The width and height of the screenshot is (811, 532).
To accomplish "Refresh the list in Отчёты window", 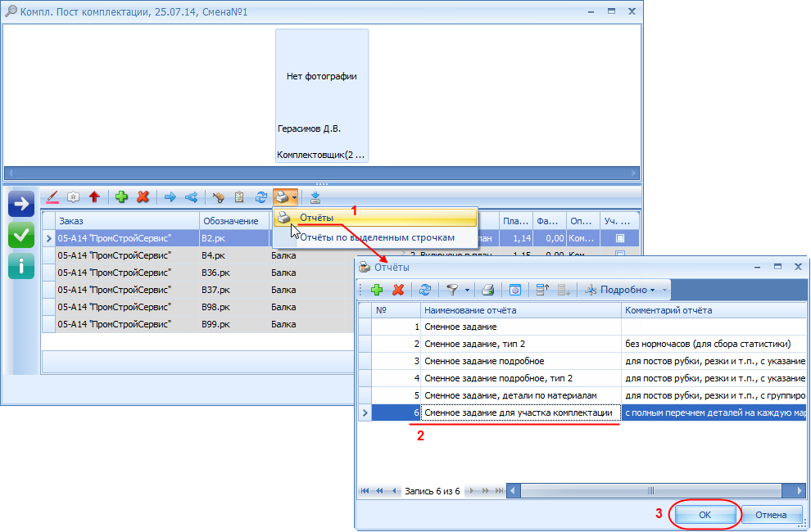I will point(425,290).
